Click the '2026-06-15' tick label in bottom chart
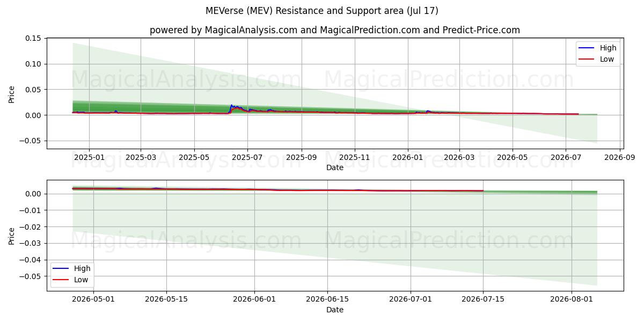The image size is (644, 322). [x=327, y=299]
